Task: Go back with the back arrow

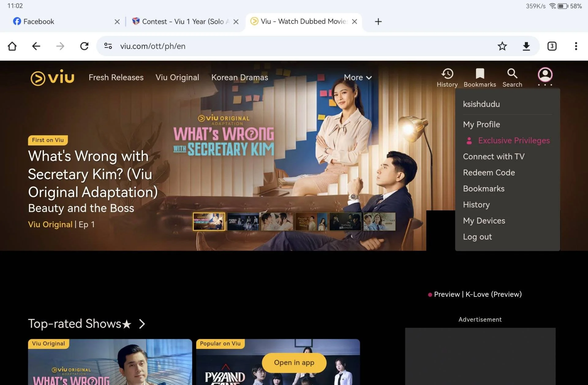Action: click(x=36, y=46)
